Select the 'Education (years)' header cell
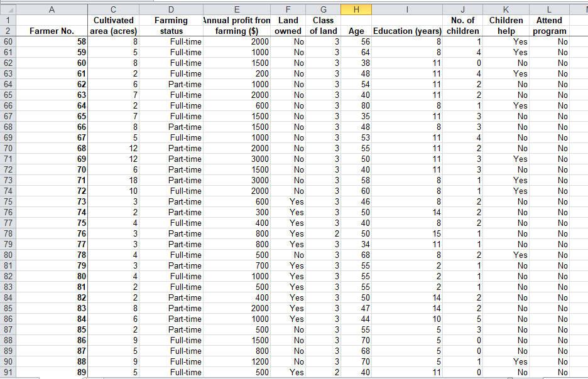The image size is (588, 379). [x=406, y=31]
